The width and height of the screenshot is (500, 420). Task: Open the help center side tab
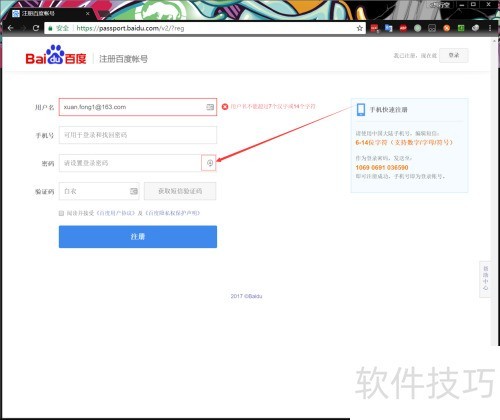tap(485, 279)
